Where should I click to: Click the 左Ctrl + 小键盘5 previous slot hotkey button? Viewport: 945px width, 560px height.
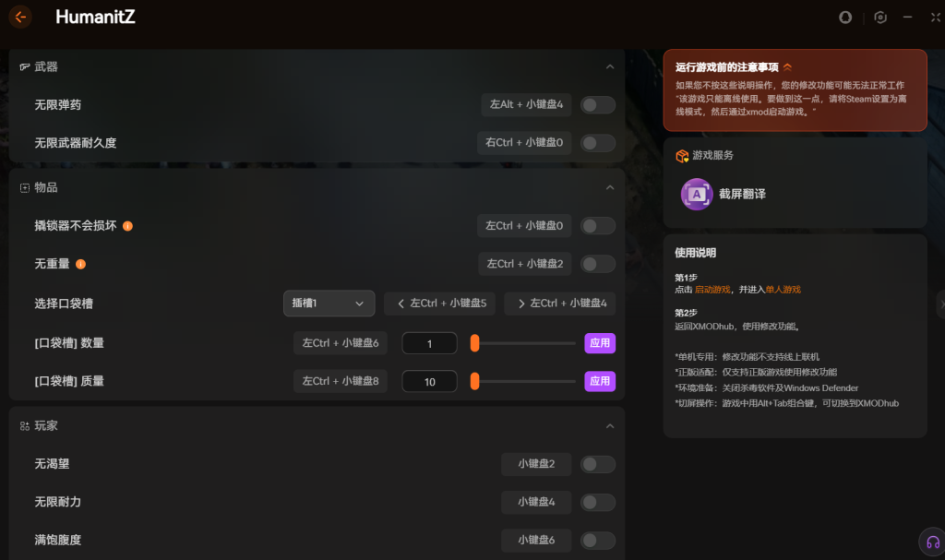tap(440, 304)
